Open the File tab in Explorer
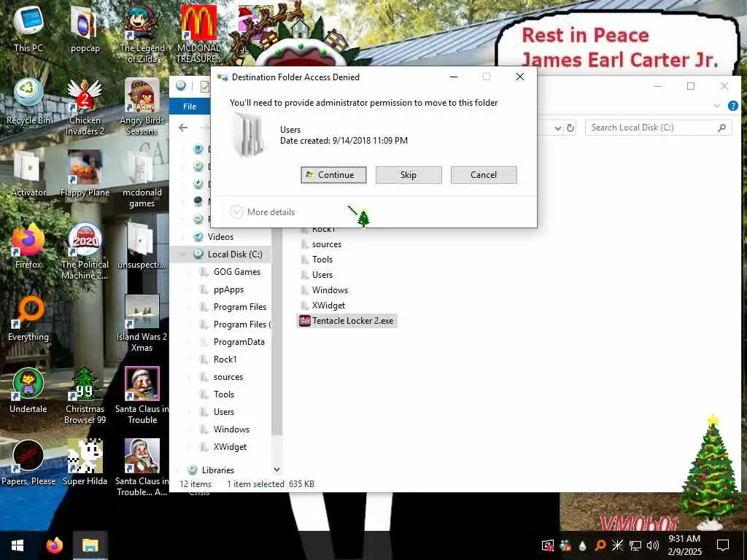747x560 pixels. click(x=190, y=106)
